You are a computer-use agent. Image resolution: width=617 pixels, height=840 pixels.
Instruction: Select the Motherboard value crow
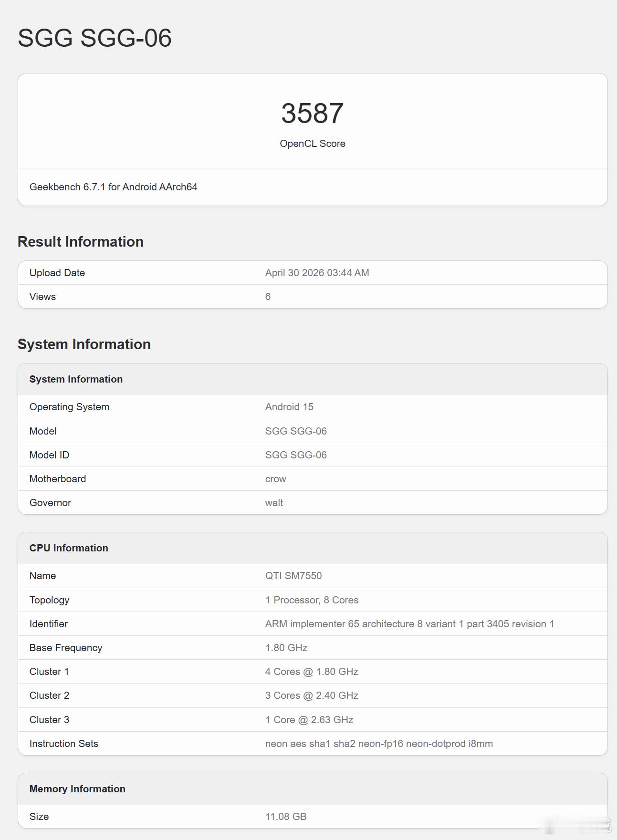(276, 479)
